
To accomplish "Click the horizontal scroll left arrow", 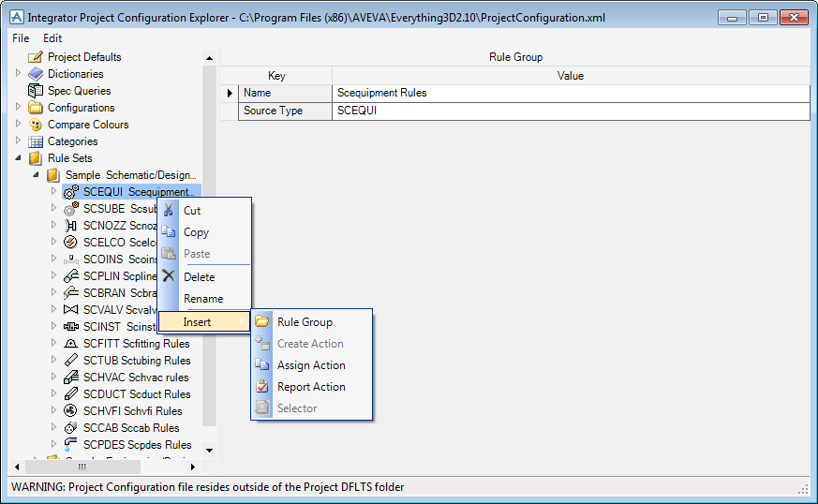I will point(17,467).
